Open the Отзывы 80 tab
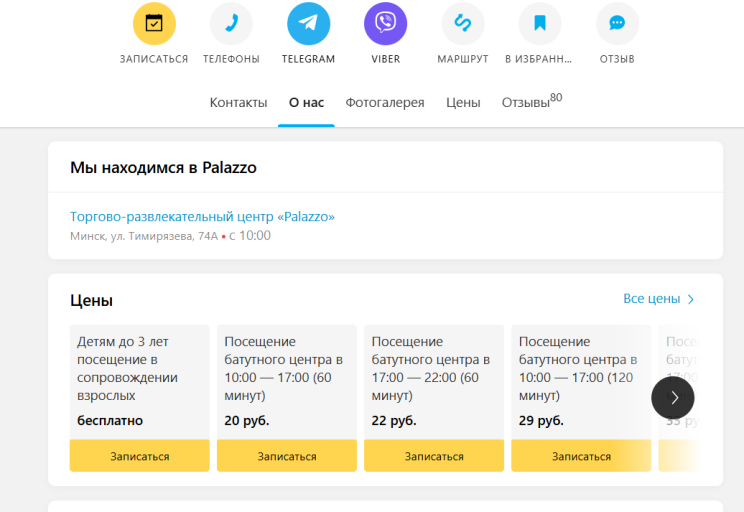744x512 pixels. [x=532, y=101]
